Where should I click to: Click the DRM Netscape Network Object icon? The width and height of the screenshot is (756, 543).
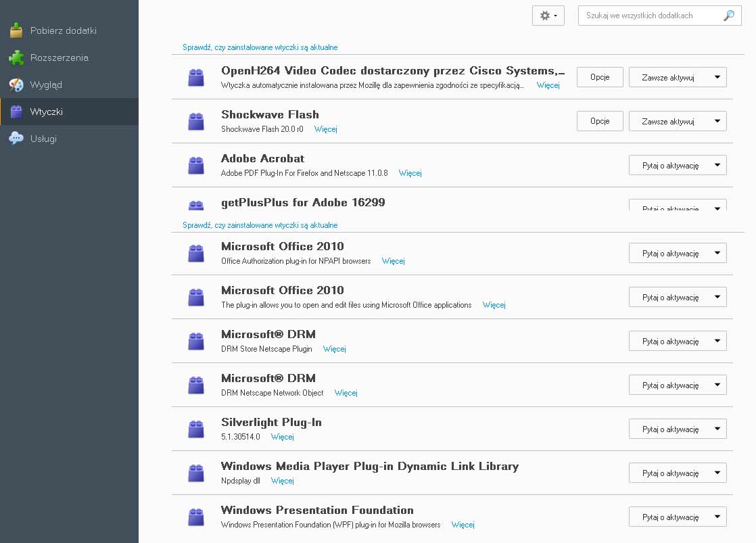click(195, 385)
